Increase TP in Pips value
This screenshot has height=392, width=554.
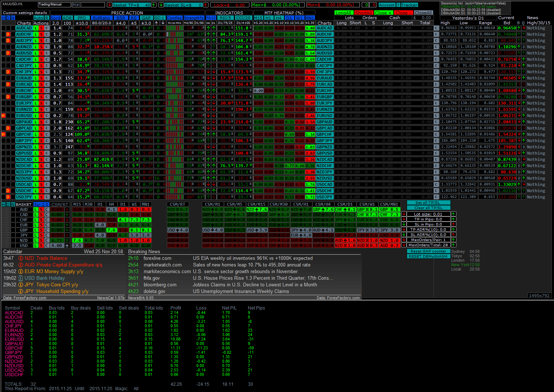point(453,219)
